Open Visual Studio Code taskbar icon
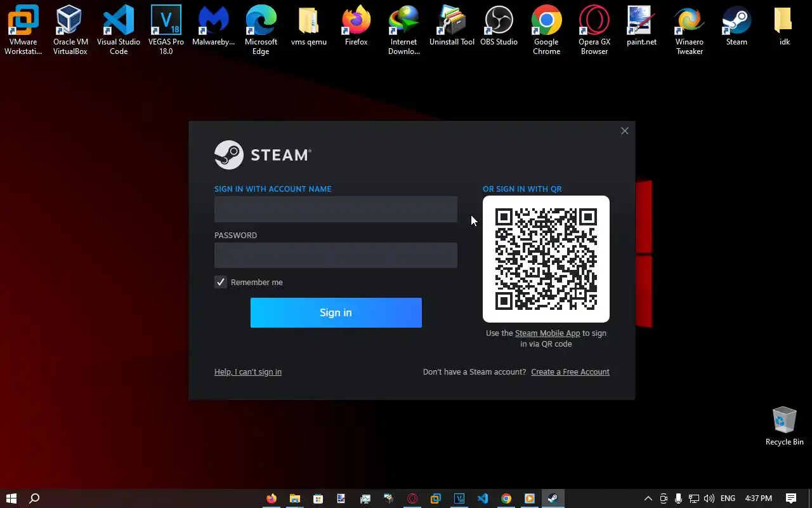Screen dimensions: 812x508 click(483, 498)
